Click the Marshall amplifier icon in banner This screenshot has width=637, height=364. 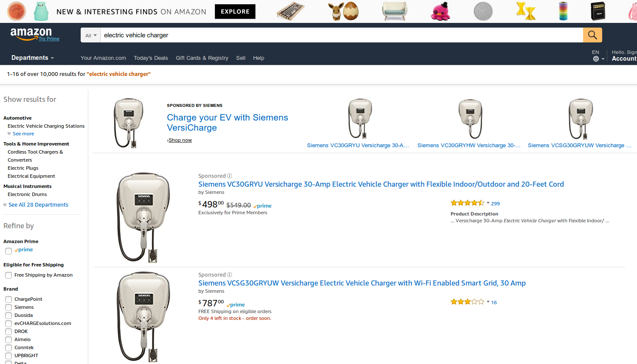click(x=598, y=11)
